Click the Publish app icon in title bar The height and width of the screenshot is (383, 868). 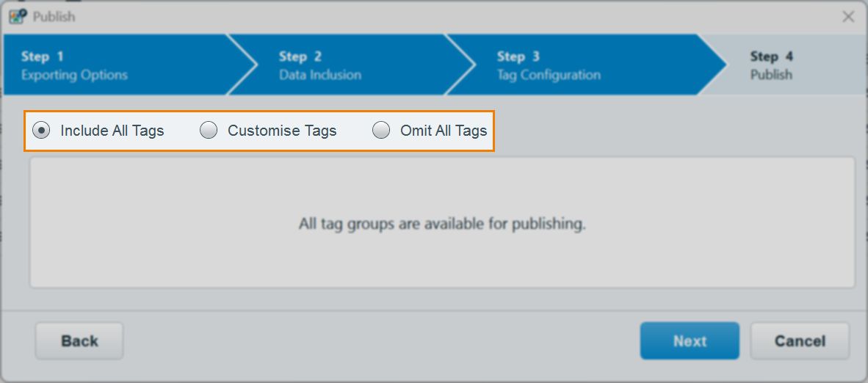(x=18, y=16)
